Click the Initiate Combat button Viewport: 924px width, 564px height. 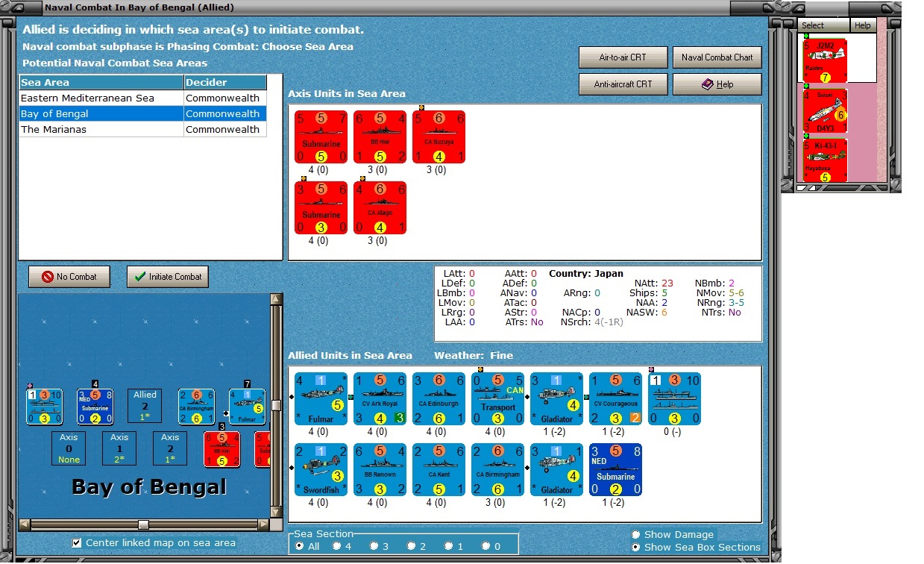[x=168, y=277]
